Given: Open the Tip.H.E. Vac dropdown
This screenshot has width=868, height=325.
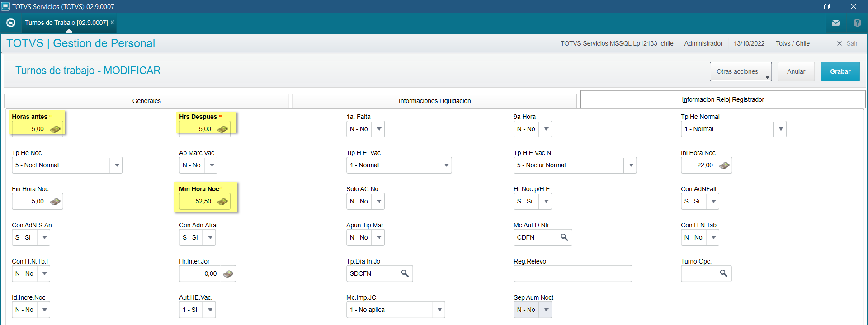Looking at the screenshot, I should (446, 165).
